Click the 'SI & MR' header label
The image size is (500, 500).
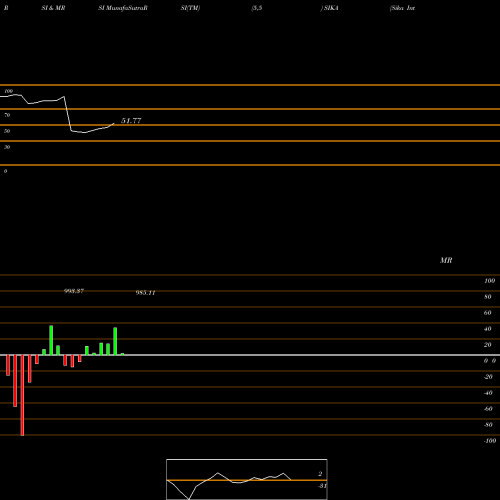pos(53,8)
